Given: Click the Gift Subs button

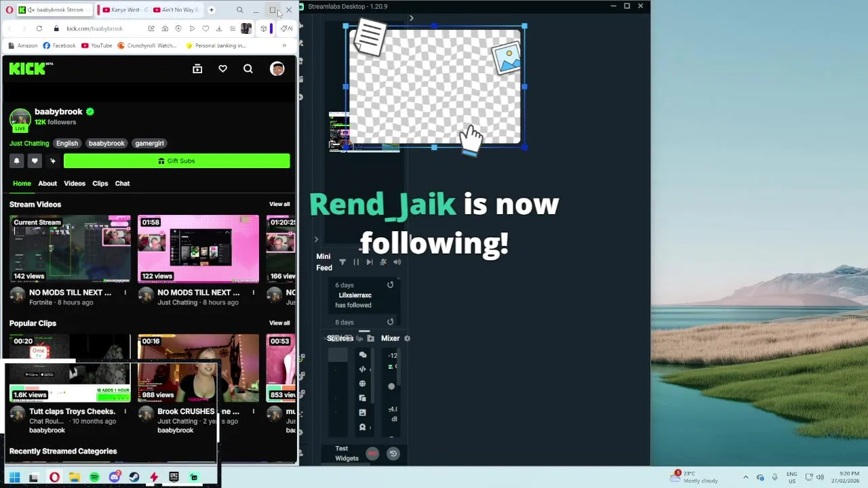Looking at the screenshot, I should [176, 161].
